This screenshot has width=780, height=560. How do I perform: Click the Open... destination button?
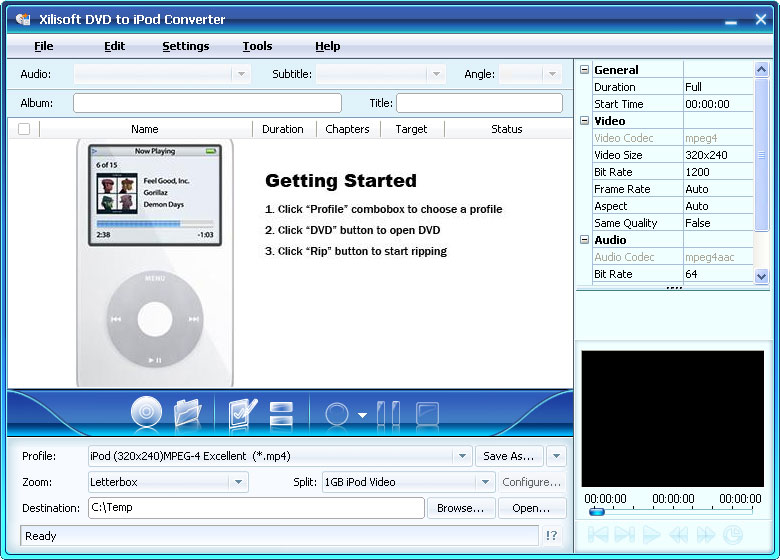(x=531, y=508)
